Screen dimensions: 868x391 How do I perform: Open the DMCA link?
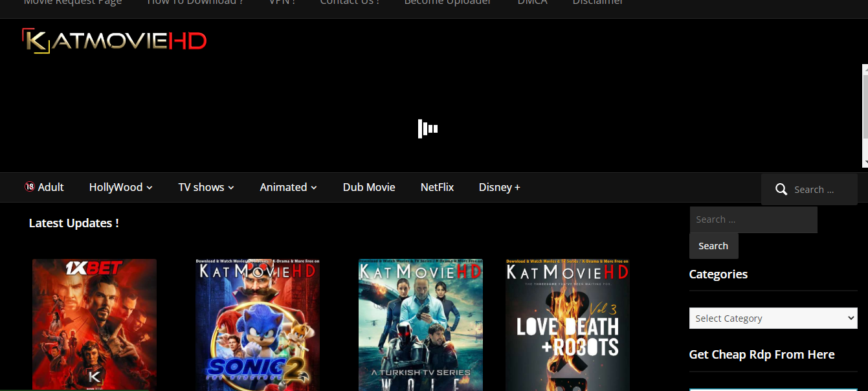pyautogui.click(x=532, y=3)
